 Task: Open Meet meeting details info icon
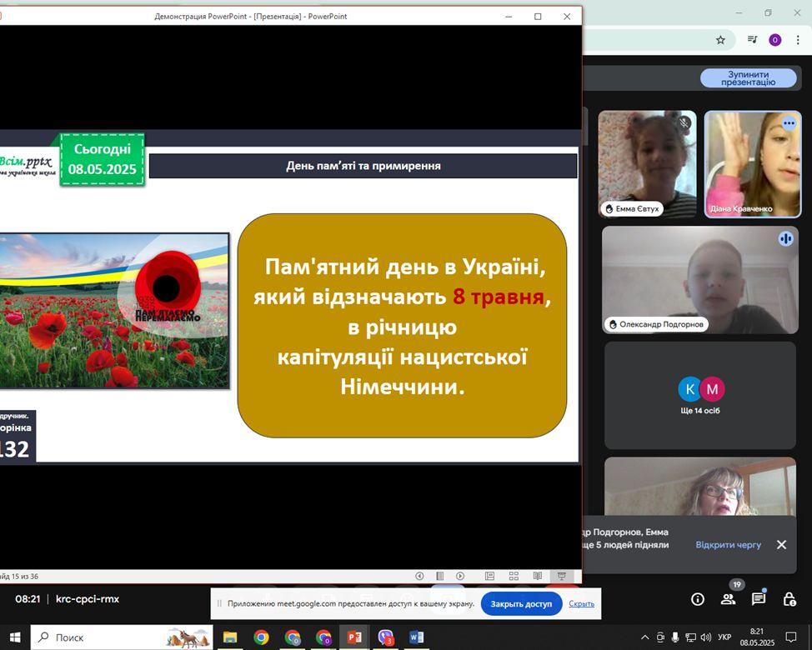(698, 599)
